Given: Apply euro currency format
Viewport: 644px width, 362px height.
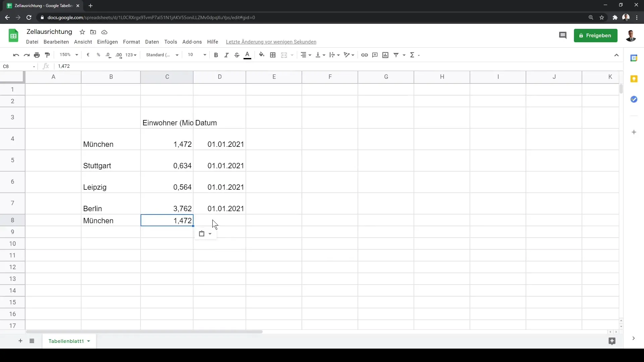Looking at the screenshot, I should pos(88,55).
